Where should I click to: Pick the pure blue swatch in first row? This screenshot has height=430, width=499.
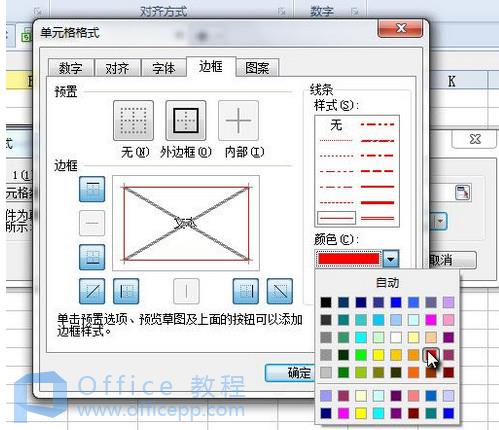coord(396,302)
